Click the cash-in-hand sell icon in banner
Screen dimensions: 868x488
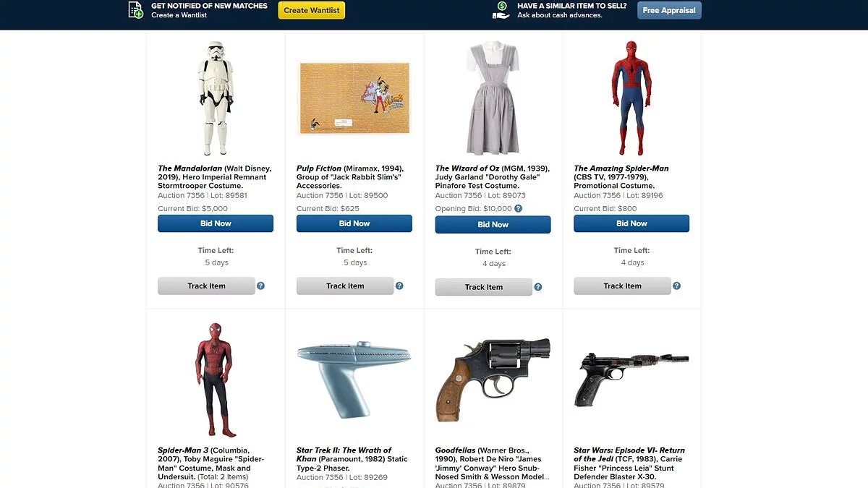501,10
